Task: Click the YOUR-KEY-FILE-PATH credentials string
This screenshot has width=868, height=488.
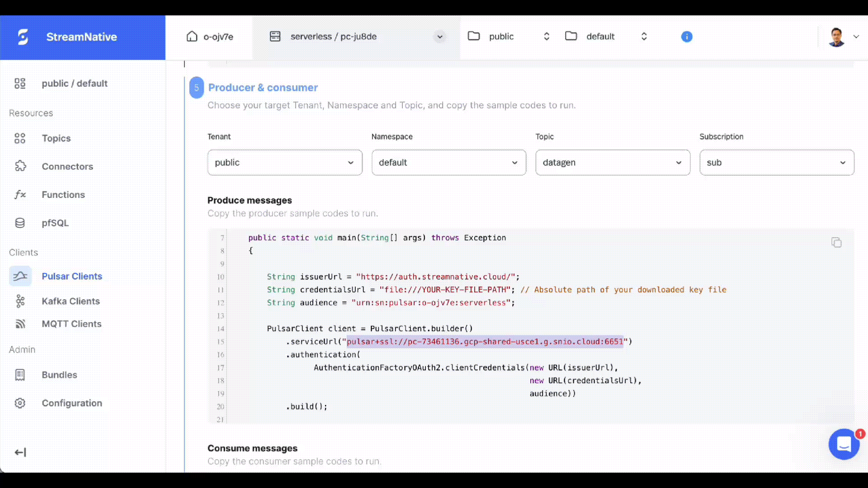Action: point(445,290)
